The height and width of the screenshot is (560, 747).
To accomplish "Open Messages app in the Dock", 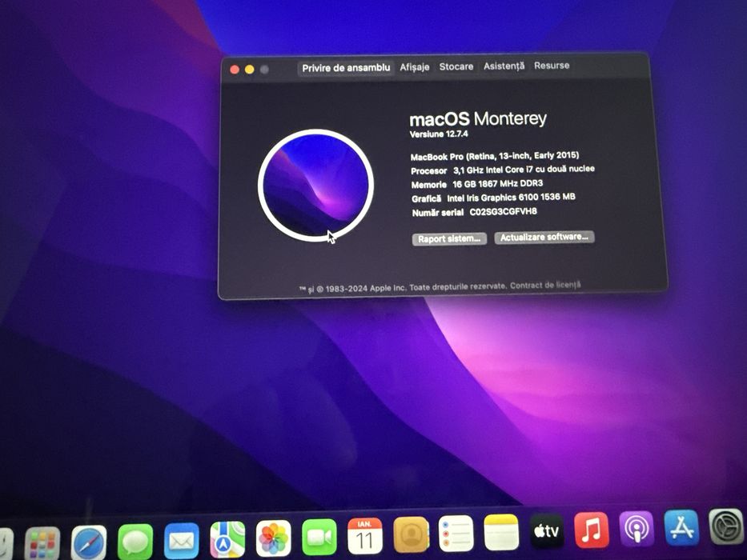I will pos(135,542).
